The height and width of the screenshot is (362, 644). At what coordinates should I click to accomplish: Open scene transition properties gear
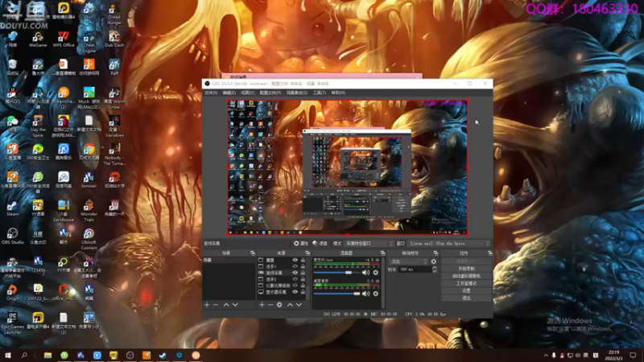[434, 261]
